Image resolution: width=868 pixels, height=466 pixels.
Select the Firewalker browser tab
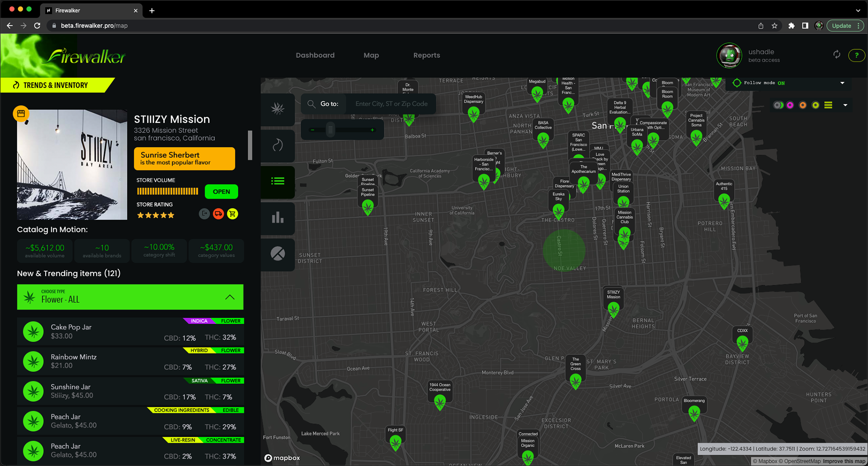pyautogui.click(x=91, y=10)
